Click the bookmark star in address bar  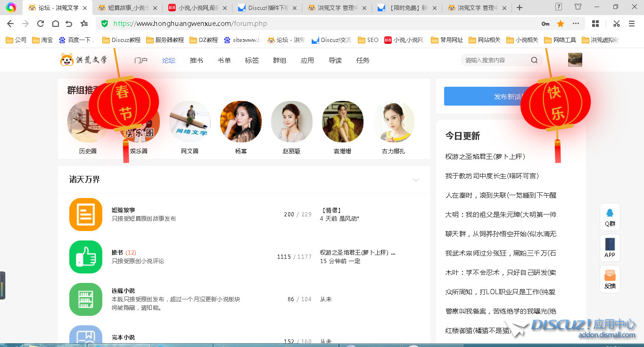pos(561,24)
